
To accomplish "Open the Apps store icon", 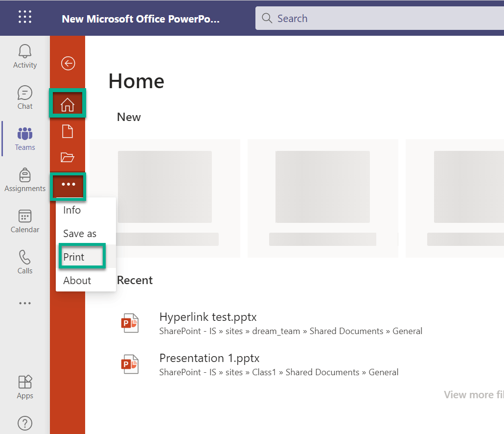I will 25,387.
